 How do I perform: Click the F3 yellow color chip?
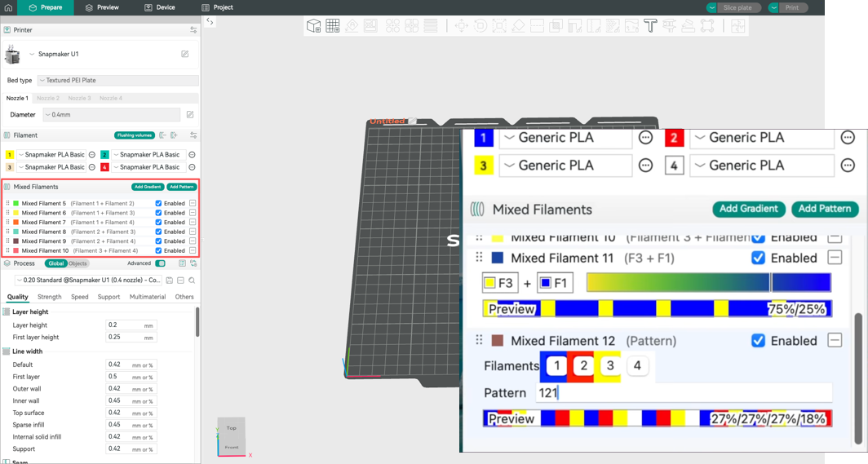pyautogui.click(x=500, y=283)
